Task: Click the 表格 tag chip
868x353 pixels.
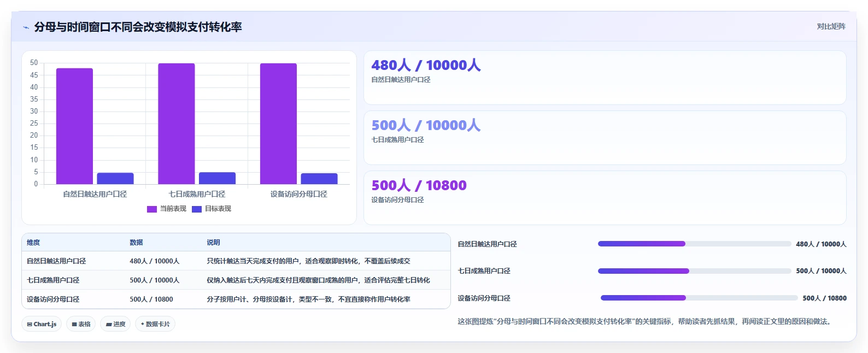Action: [x=81, y=324]
